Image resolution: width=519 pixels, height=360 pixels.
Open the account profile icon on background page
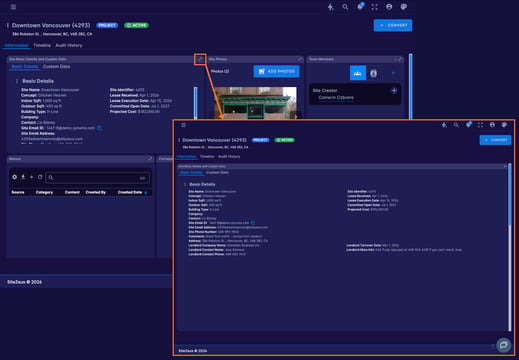[x=389, y=7]
